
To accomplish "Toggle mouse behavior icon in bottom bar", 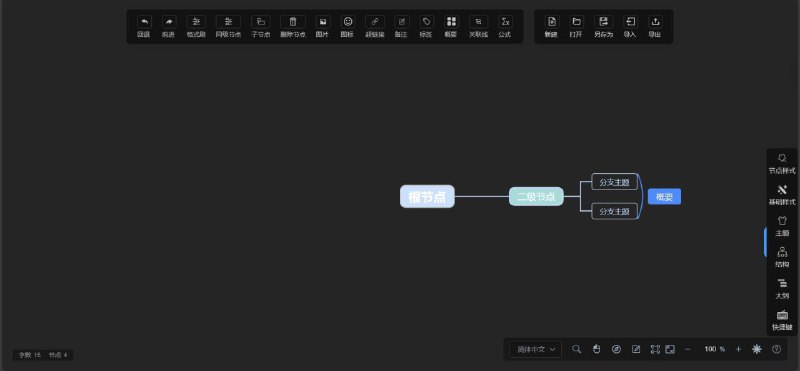I will click(x=596, y=349).
